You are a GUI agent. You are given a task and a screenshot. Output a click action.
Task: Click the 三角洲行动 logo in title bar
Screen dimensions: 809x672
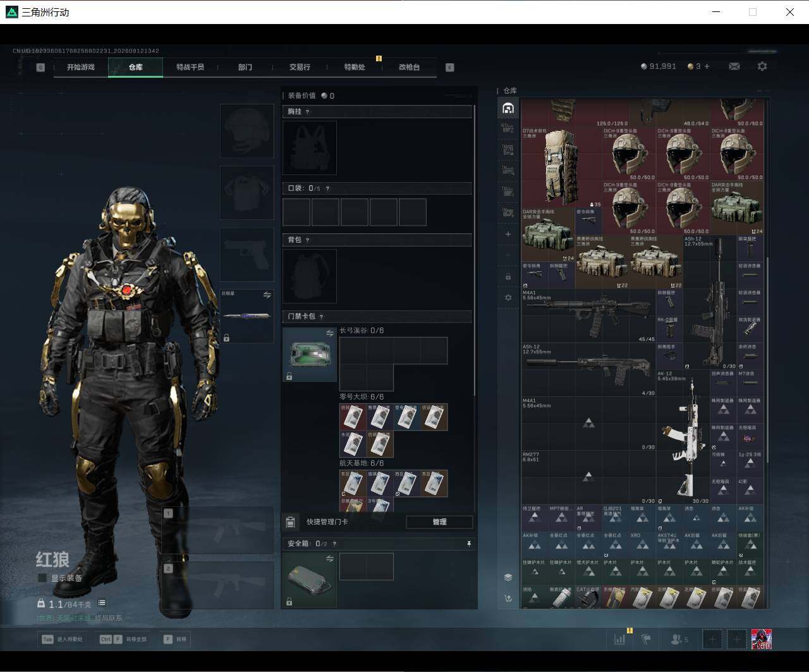coord(11,12)
